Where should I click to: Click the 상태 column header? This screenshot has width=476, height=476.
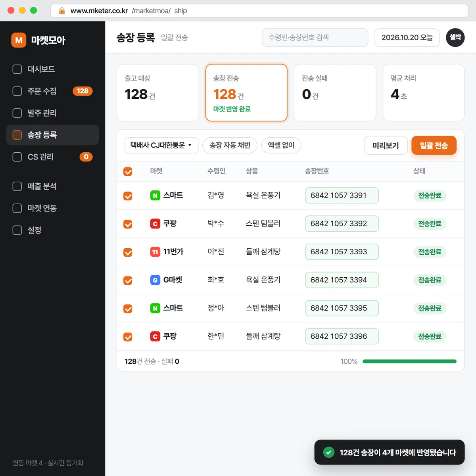pyautogui.click(x=419, y=171)
